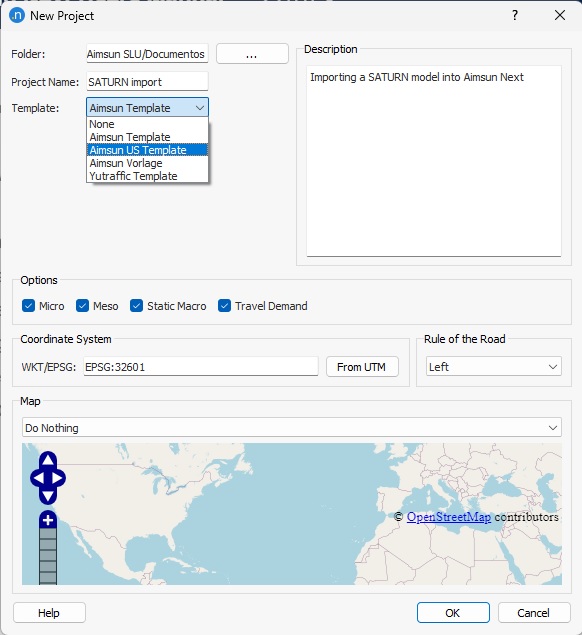Select Aimsun Vorlage template option

[x=147, y=163]
